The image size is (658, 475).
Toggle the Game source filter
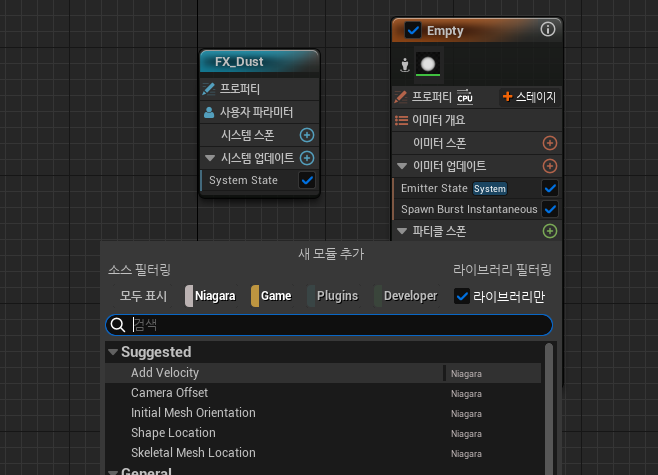point(272,296)
